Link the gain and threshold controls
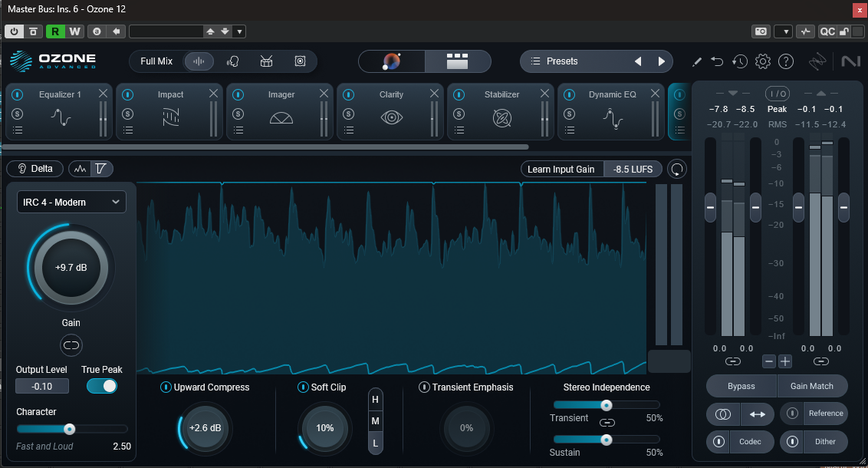The height and width of the screenshot is (468, 868). pos(71,345)
